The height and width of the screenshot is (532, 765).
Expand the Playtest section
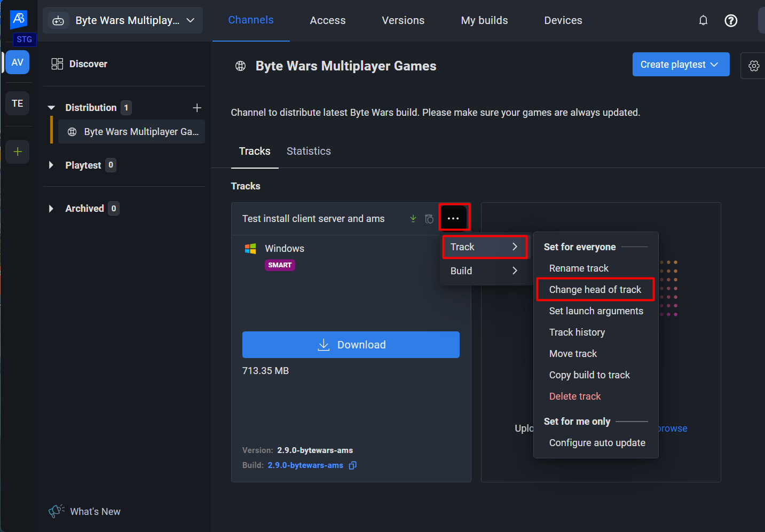click(x=51, y=165)
